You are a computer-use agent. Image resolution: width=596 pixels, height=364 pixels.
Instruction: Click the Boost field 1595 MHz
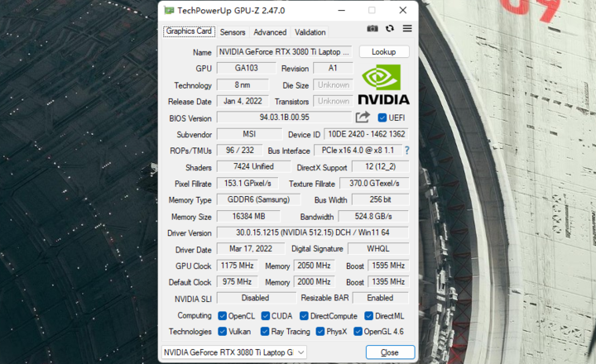click(388, 266)
